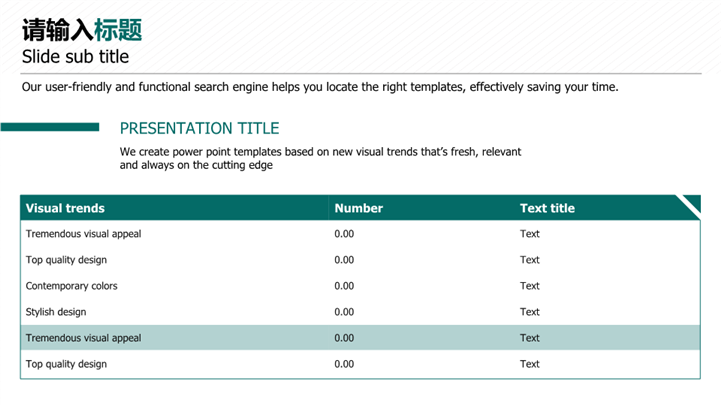Select "Top quality design" in the last row
The image size is (721, 405).
(66, 364)
